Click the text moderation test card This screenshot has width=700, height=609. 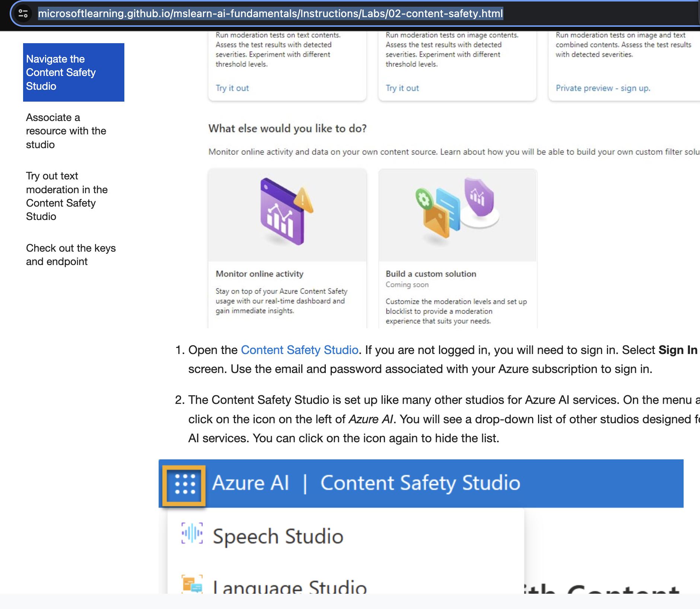pos(287,60)
